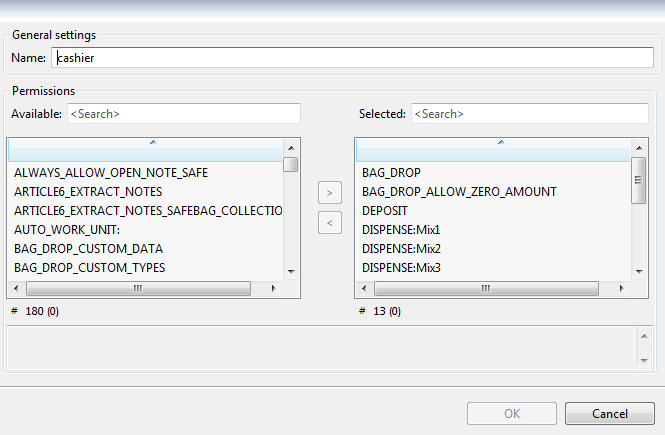Choose DEPOSIT in the Selected list
The image size is (665, 435).
[x=386, y=211]
